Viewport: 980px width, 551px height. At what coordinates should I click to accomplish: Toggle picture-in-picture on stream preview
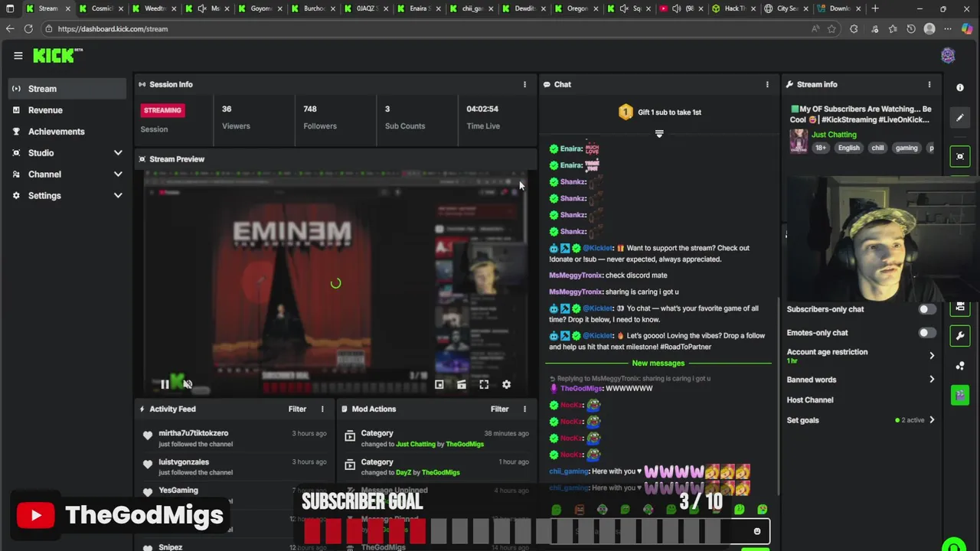pos(439,384)
